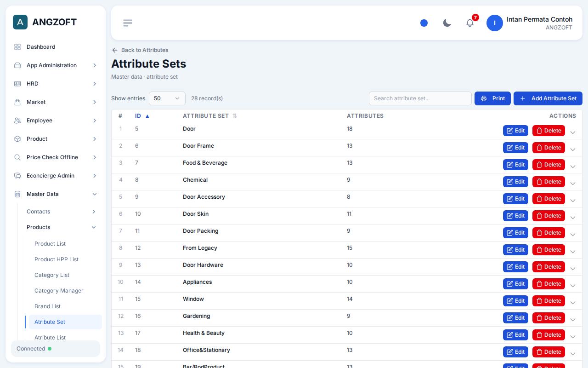Viewport: 588px width, 368px height.
Task: Expand the Employee sidebar menu
Action: point(55,121)
